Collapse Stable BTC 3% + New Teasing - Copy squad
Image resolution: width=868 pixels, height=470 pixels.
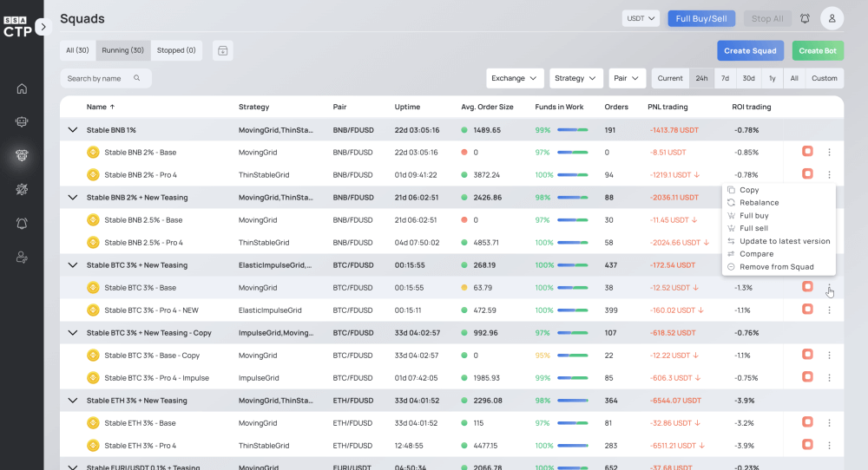click(x=73, y=333)
